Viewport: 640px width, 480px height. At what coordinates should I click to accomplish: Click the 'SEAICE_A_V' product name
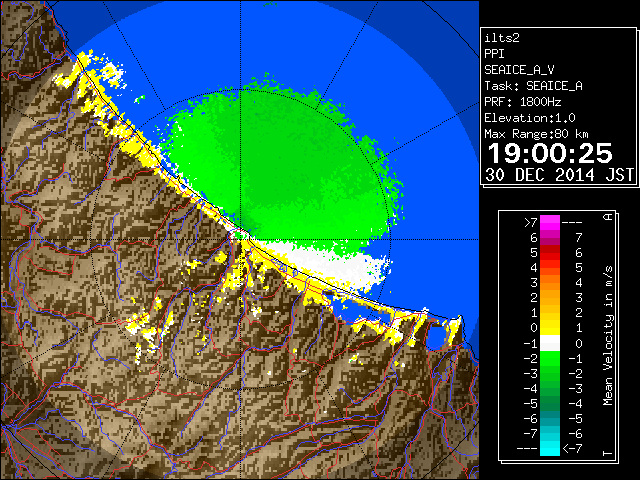[519, 70]
